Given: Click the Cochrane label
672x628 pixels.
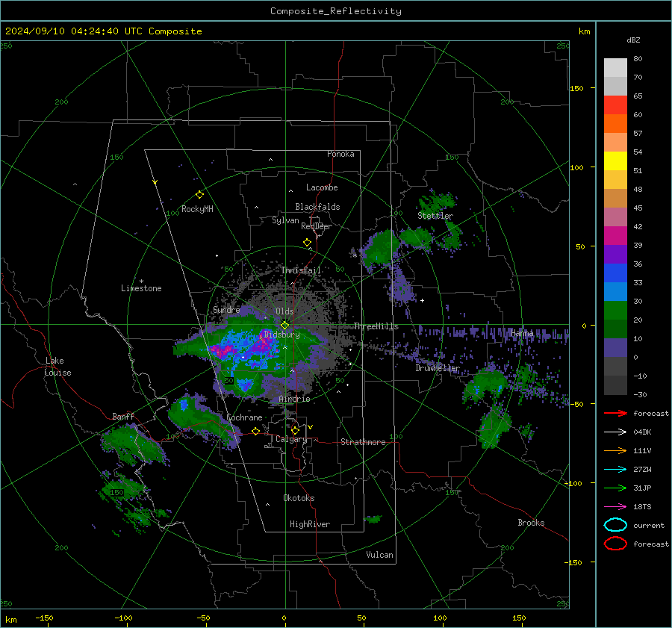Looking at the screenshot, I should pos(244,417).
